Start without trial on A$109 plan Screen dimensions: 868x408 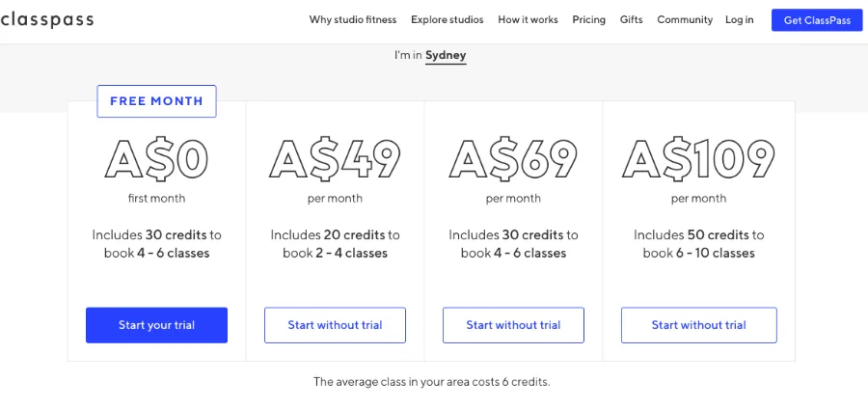[x=698, y=325]
